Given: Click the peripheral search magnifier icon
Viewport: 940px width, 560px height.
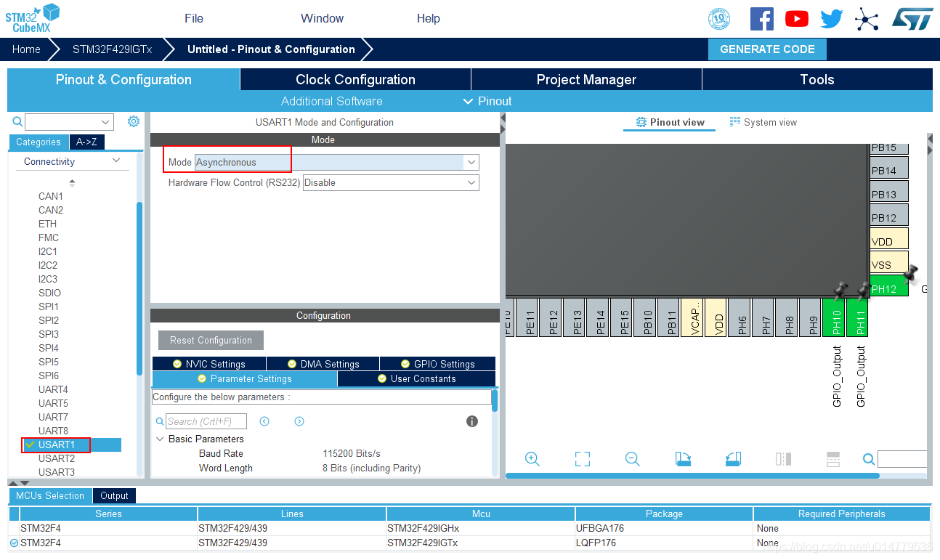Looking at the screenshot, I should point(17,122).
